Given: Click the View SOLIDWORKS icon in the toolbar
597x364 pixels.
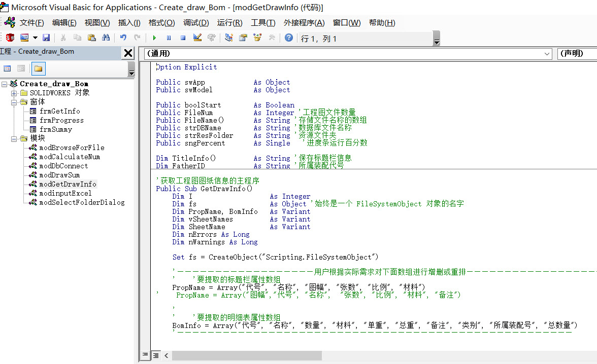Looking at the screenshot, I should coord(10,38).
